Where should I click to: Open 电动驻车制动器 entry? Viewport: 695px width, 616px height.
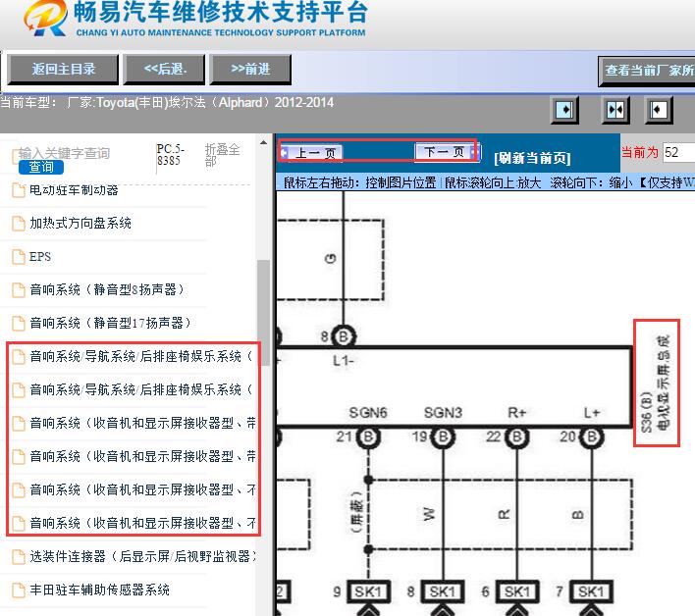coord(74,190)
